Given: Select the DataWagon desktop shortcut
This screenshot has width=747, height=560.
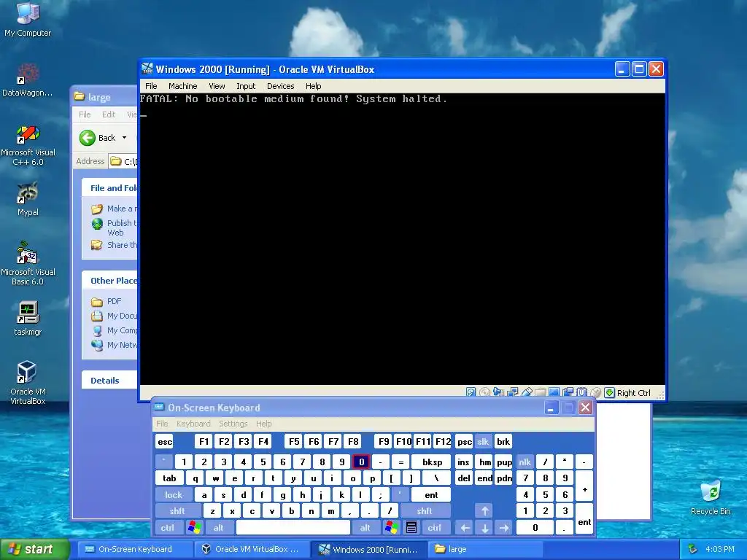Looking at the screenshot, I should (x=28, y=79).
